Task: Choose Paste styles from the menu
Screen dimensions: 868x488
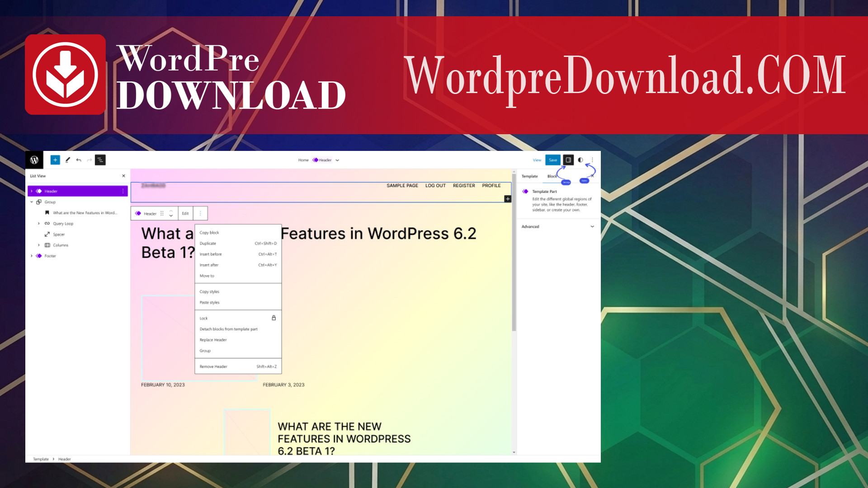Action: click(238, 303)
